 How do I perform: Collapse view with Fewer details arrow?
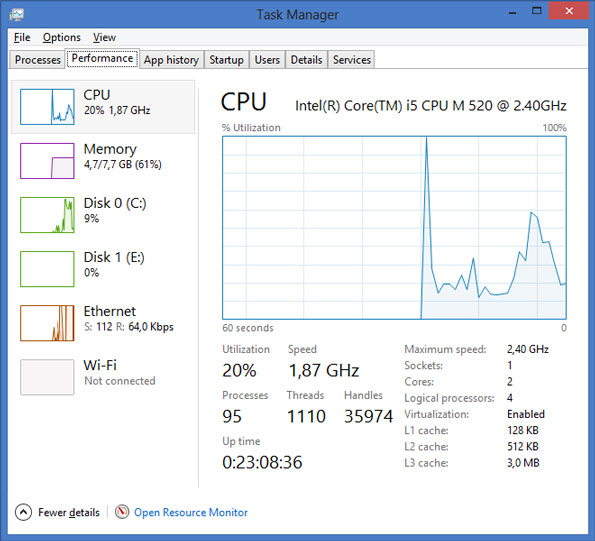pos(23,513)
